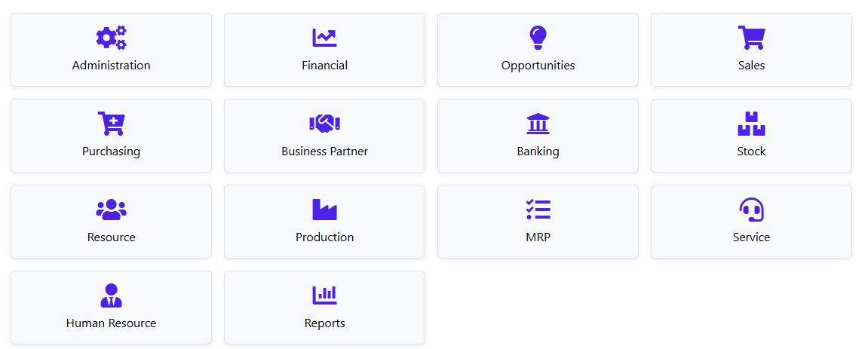Click the Purchasing cart-plus icon
Image resolution: width=868 pixels, height=349 pixels.
click(x=111, y=124)
